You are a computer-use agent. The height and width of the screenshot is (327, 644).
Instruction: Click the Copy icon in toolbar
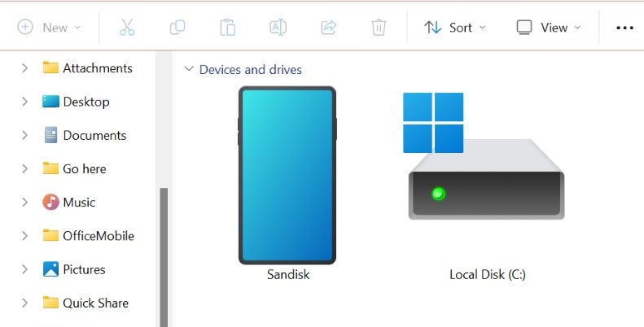(x=177, y=28)
